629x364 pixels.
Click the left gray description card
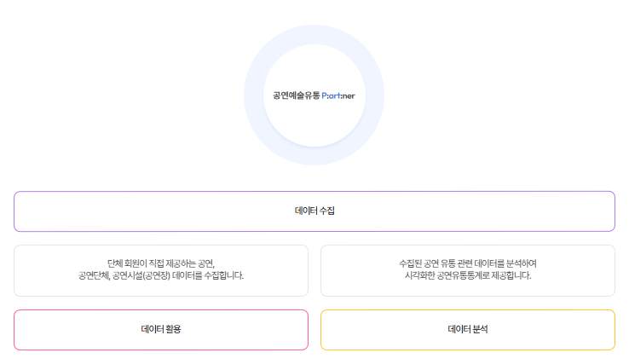(161, 270)
